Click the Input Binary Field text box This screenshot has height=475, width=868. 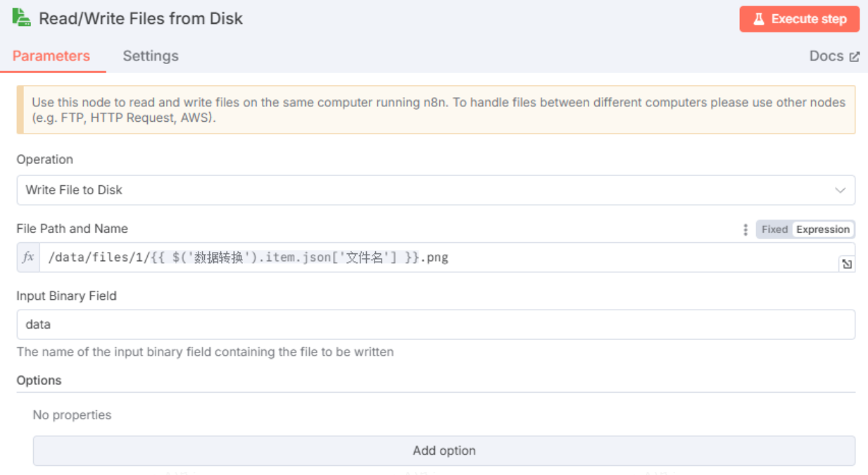pyautogui.click(x=434, y=324)
